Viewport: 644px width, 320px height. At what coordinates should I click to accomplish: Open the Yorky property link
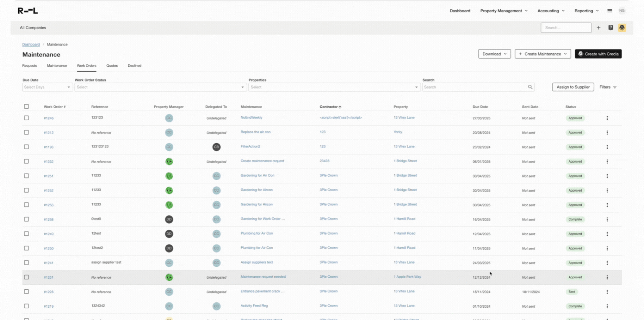398,132
